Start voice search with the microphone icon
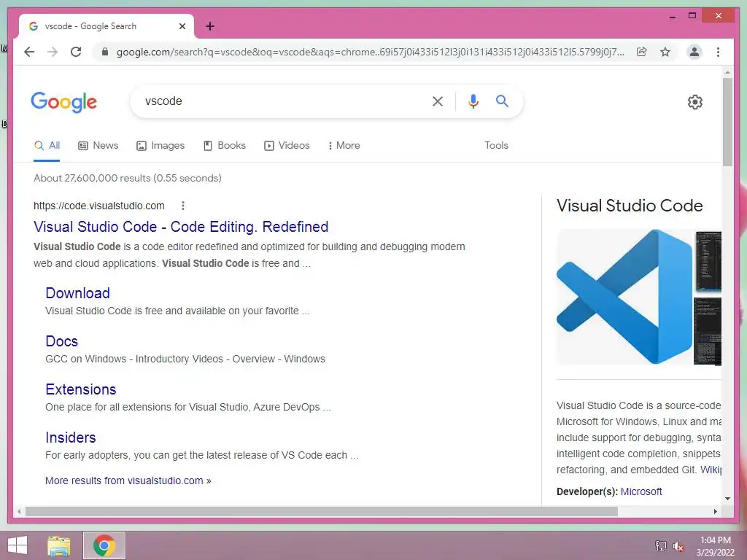Viewport: 747px width, 560px height. pos(473,101)
